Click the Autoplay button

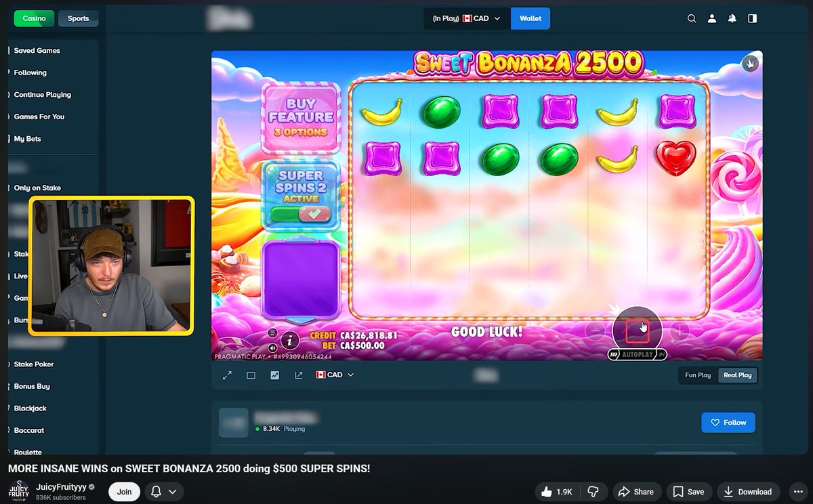(637, 354)
